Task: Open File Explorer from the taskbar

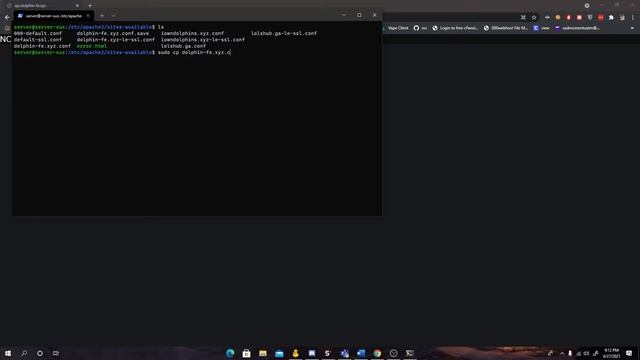Action: 263,353
